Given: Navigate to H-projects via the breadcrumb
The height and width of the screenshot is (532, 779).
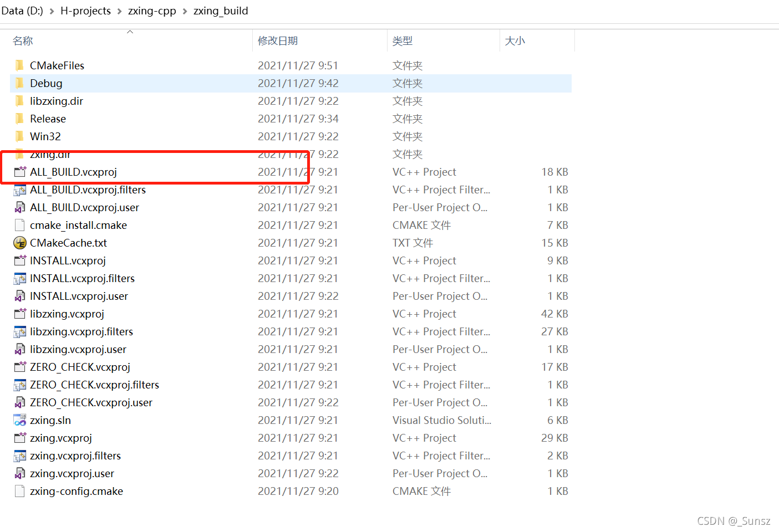Looking at the screenshot, I should tap(85, 11).
